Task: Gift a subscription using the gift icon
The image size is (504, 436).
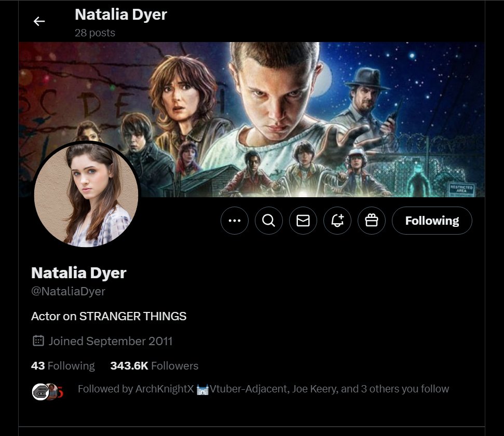Action: click(372, 221)
